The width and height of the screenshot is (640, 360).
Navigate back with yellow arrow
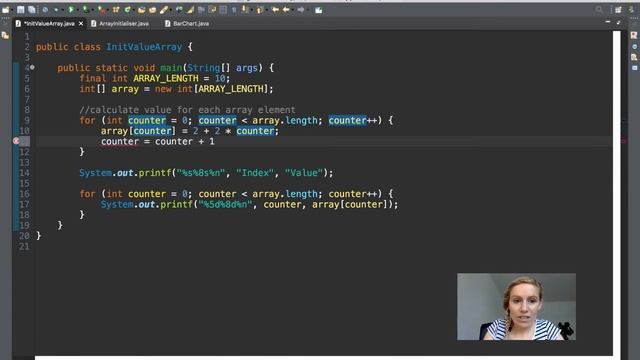(x=286, y=9)
